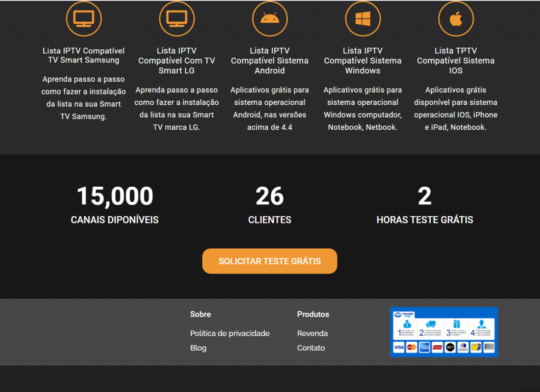Select the Android robot icon
This screenshot has width=540, height=392.
tap(270, 19)
